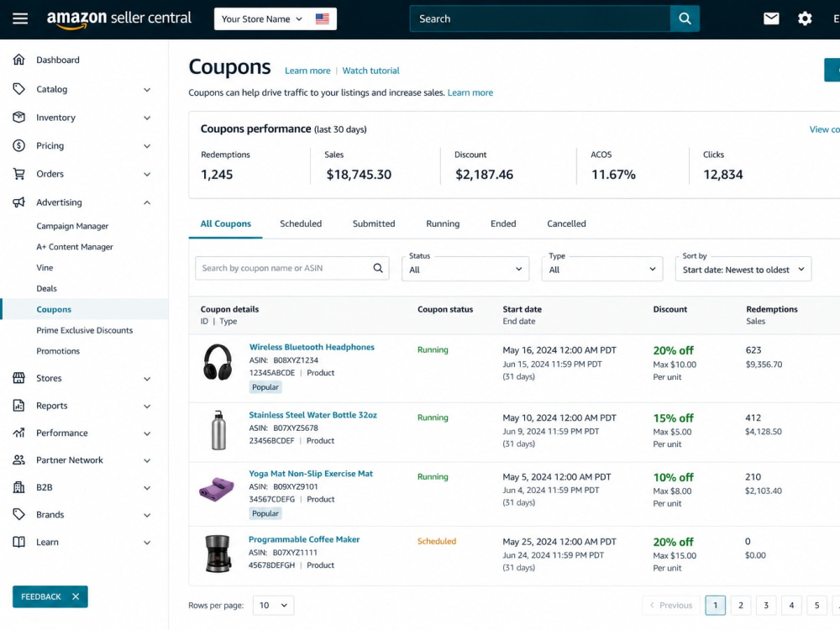
Task: Open Vine under Advertising
Action: point(45,268)
